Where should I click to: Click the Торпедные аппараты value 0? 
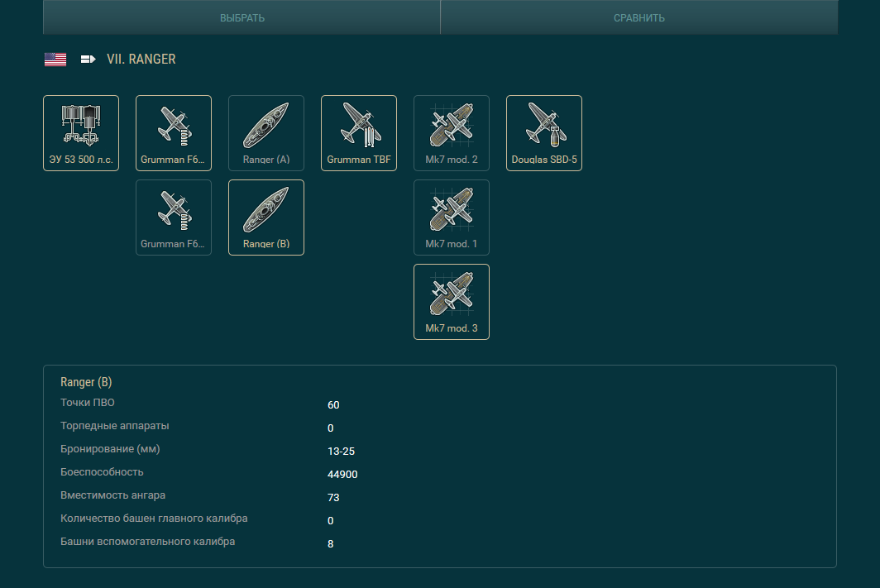click(331, 428)
